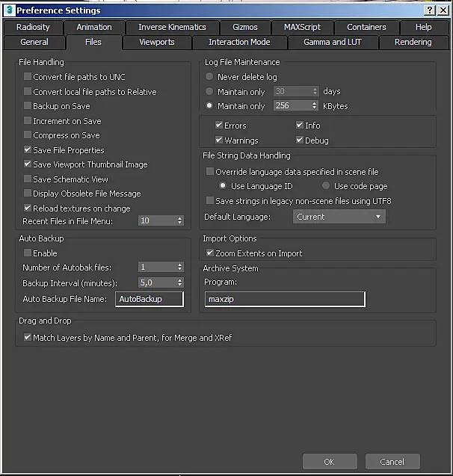Click spinner arrows for Number of Autobak files

click(180, 267)
